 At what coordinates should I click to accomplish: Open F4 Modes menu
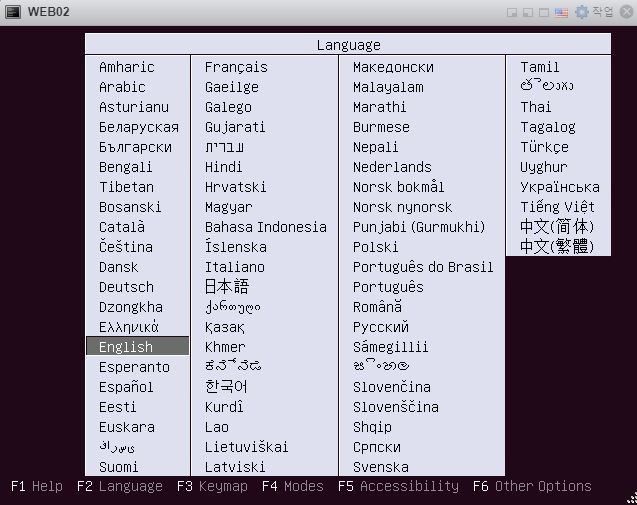[292, 486]
